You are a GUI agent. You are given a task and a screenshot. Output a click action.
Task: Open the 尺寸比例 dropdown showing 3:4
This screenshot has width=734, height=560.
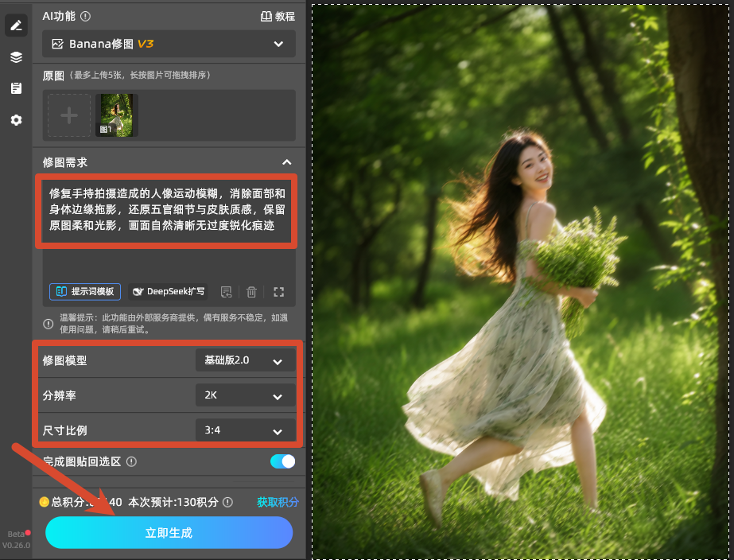[x=245, y=430]
